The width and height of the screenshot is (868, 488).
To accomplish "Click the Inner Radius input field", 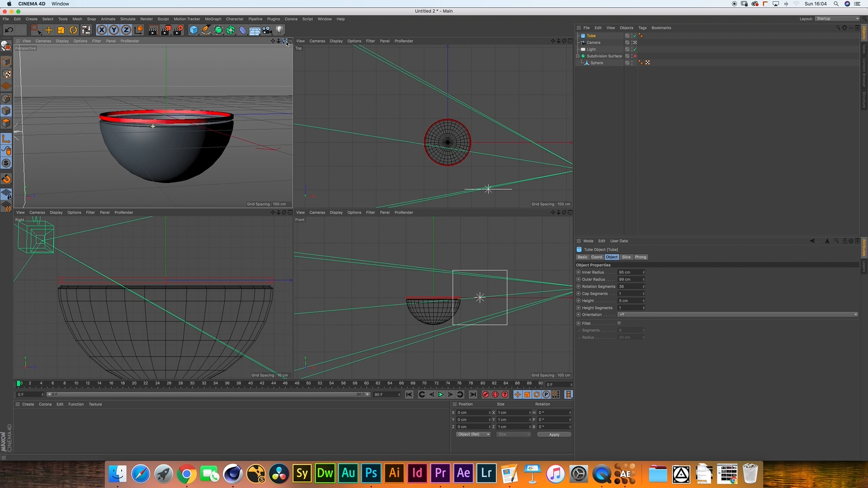I will click(630, 272).
